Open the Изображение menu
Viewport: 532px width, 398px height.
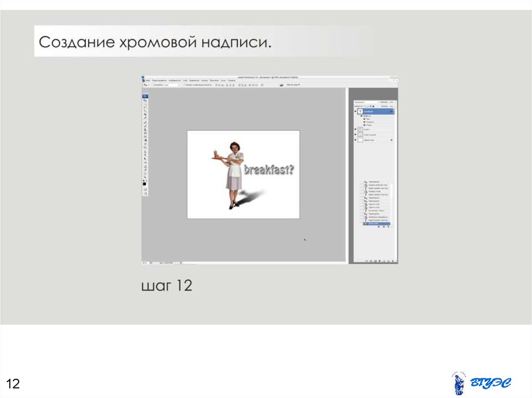point(175,80)
